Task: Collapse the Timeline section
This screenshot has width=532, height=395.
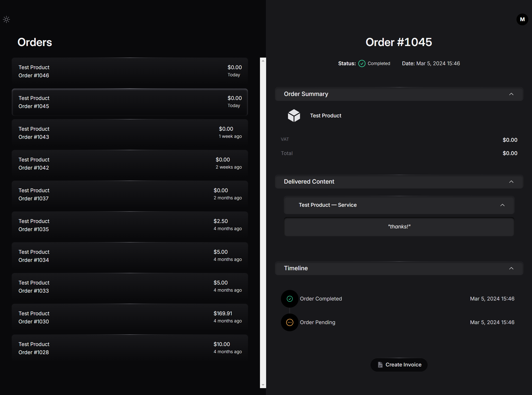Action: (x=511, y=268)
